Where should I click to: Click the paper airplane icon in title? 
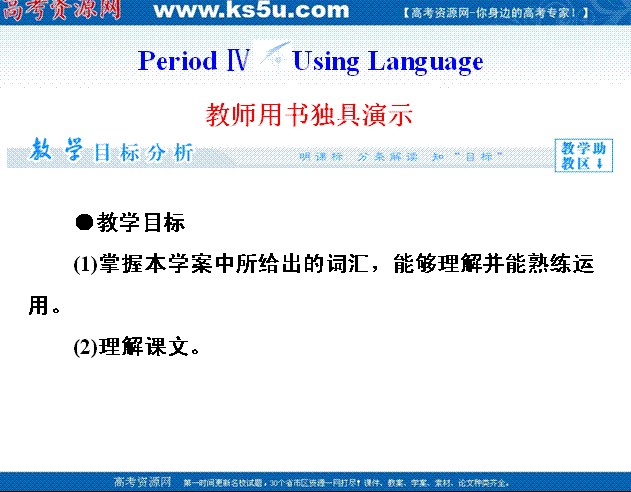pos(272,56)
